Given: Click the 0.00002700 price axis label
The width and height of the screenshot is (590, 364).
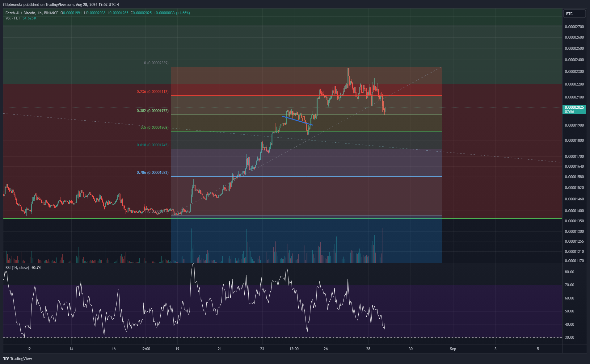Looking at the screenshot, I should tap(574, 27).
